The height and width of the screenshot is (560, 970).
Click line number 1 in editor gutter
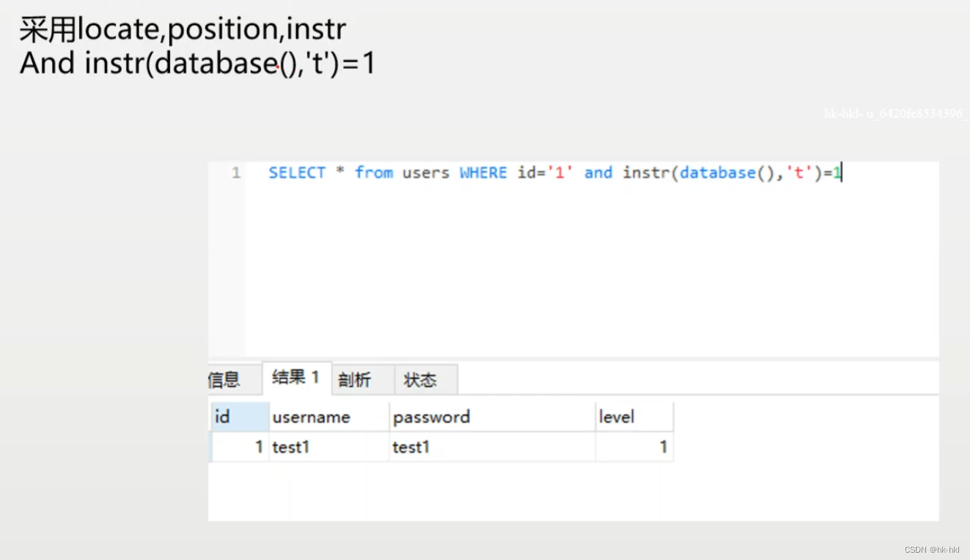pos(236,173)
